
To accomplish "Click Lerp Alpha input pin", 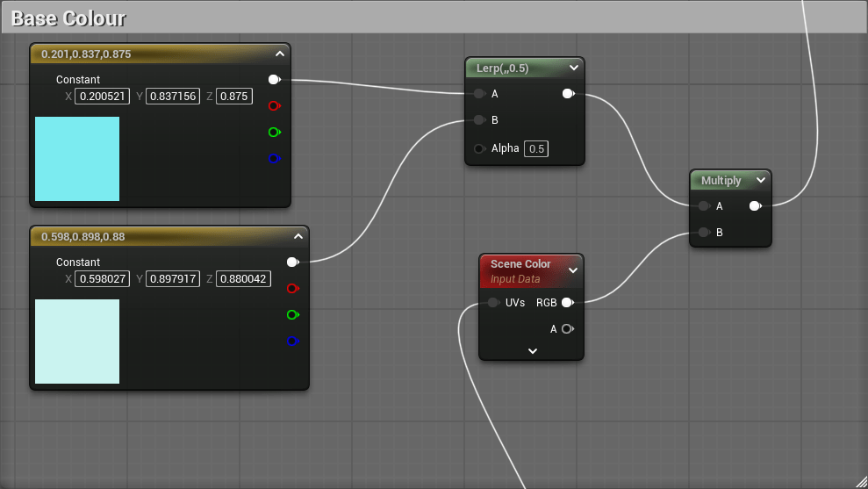I will pyautogui.click(x=479, y=148).
